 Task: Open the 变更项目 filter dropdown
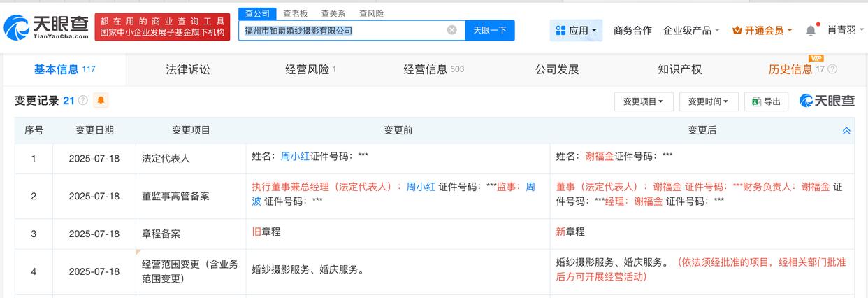click(644, 101)
